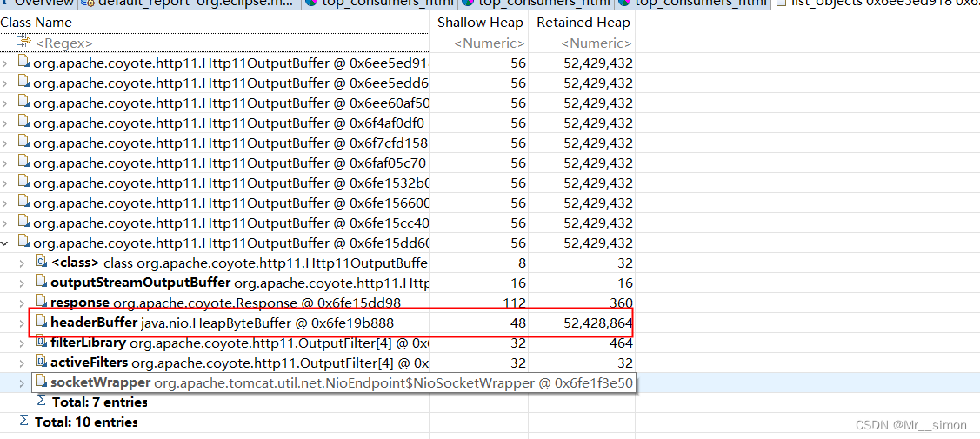Click shallow heap value 112 of response

click(514, 303)
